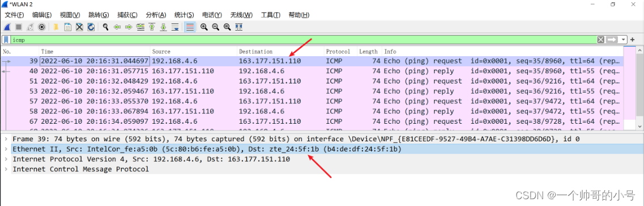The width and height of the screenshot is (644, 206).
Task: Sort by the Destination column header
Action: point(280,52)
